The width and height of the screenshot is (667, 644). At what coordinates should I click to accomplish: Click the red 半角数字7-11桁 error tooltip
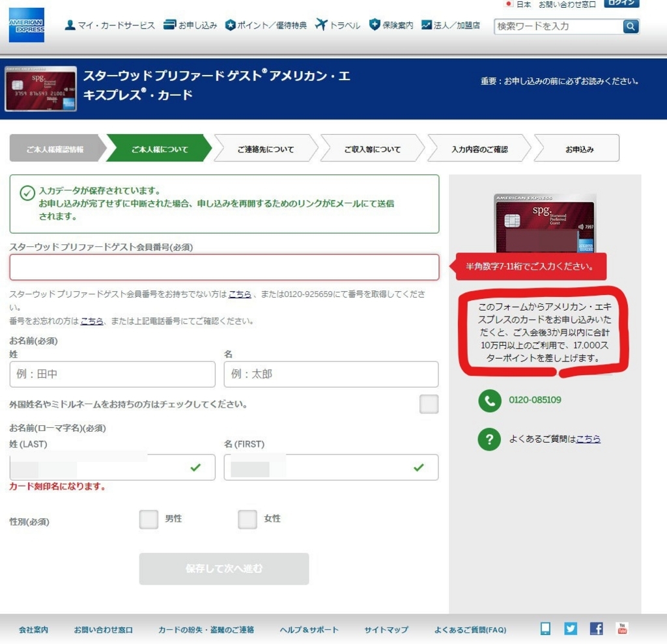[528, 267]
